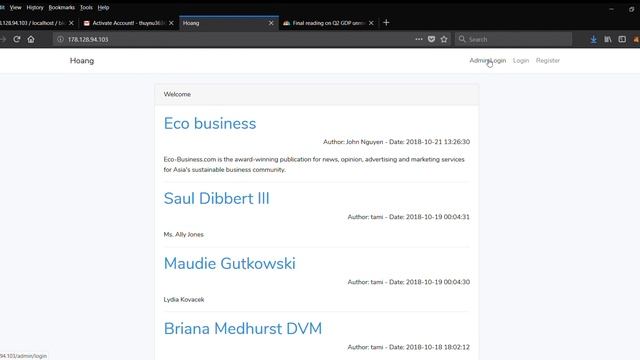Close the localhost tab

click(71, 23)
